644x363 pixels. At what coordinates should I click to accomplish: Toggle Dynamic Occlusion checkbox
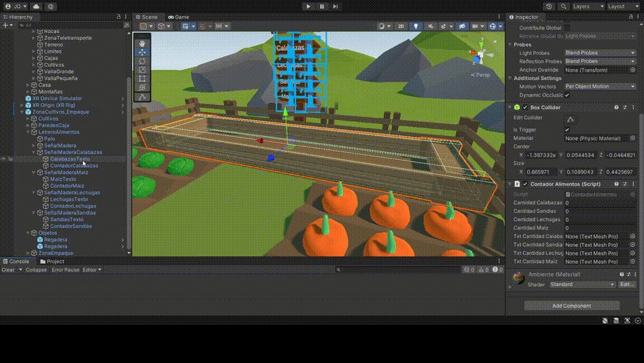click(x=567, y=95)
